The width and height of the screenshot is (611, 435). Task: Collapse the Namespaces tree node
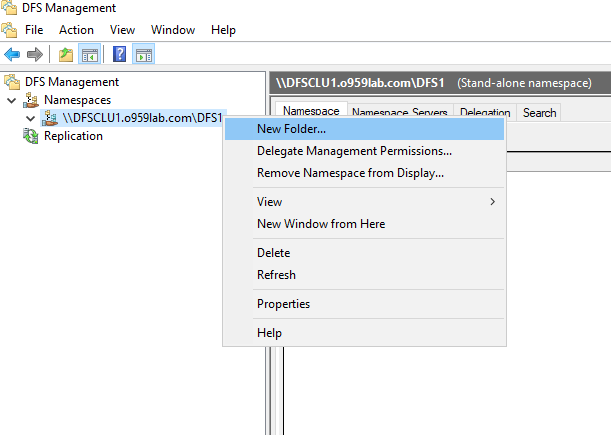(12, 100)
